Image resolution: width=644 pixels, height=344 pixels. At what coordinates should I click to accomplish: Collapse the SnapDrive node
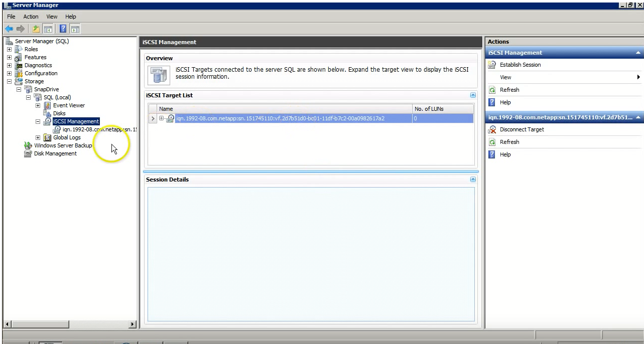(x=19, y=89)
